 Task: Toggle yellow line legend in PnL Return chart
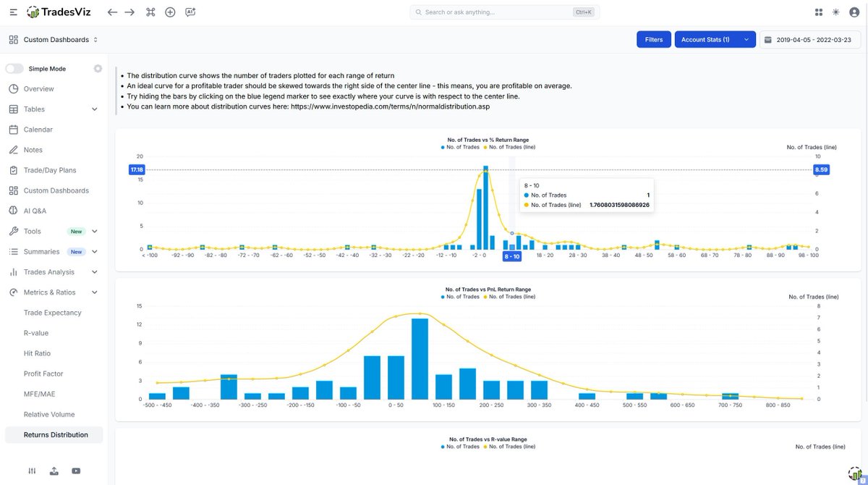pos(485,296)
